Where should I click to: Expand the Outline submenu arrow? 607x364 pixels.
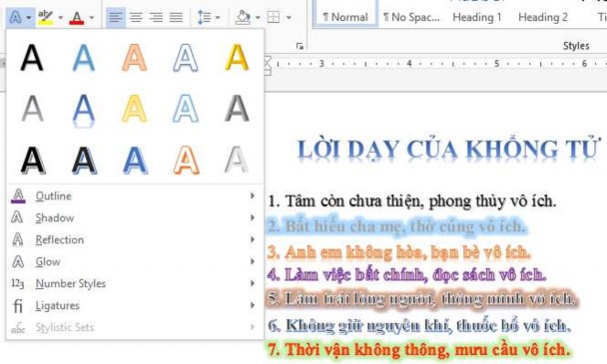(x=253, y=195)
